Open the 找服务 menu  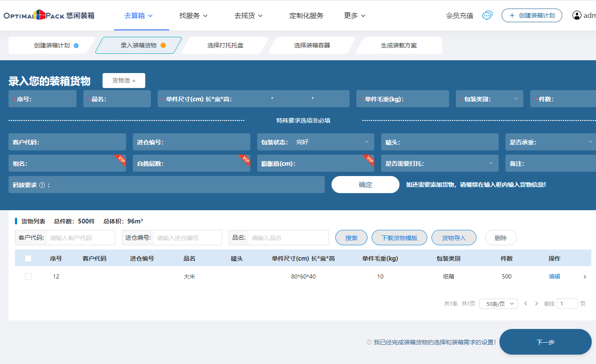(x=193, y=16)
